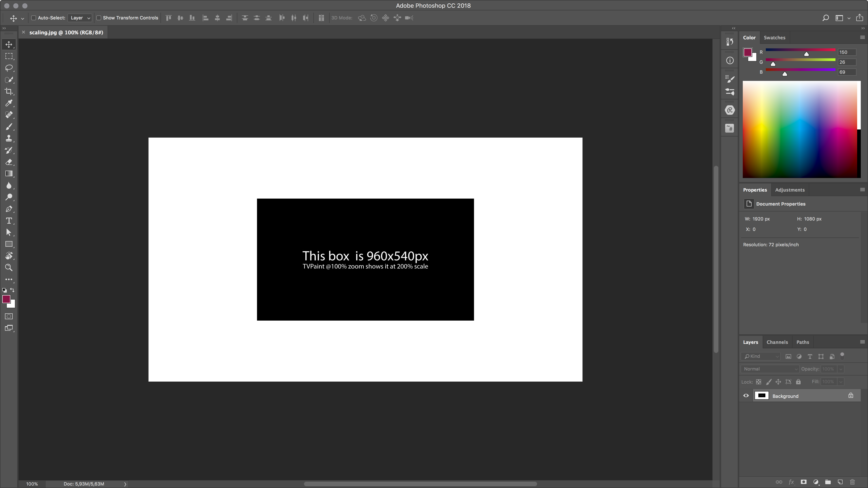
Task: Hide the Background layer with eye icon
Action: (746, 396)
